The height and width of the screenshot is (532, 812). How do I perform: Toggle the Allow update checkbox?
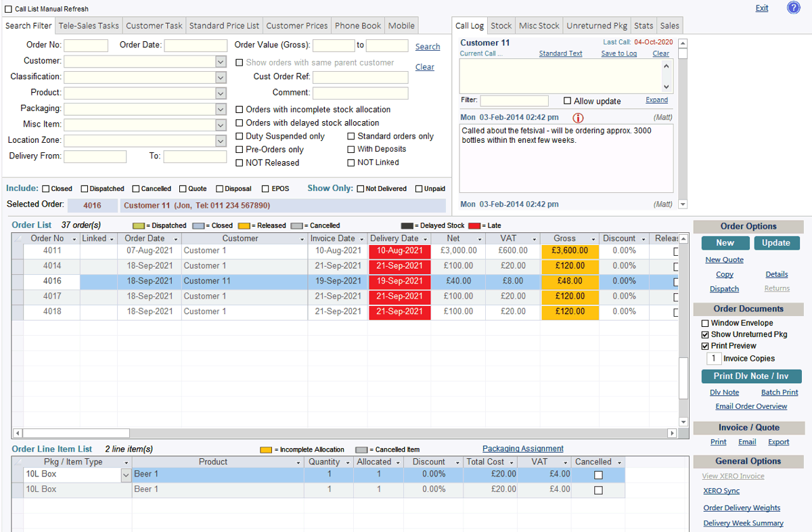pyautogui.click(x=566, y=101)
